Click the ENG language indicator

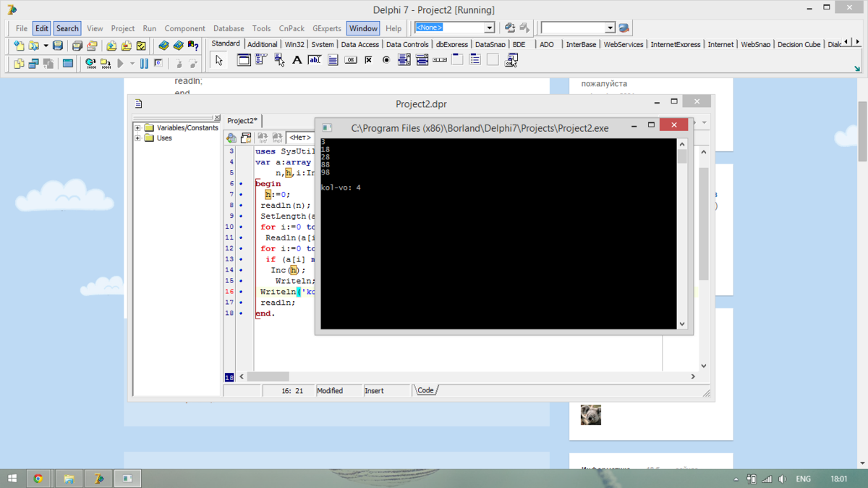(x=803, y=479)
